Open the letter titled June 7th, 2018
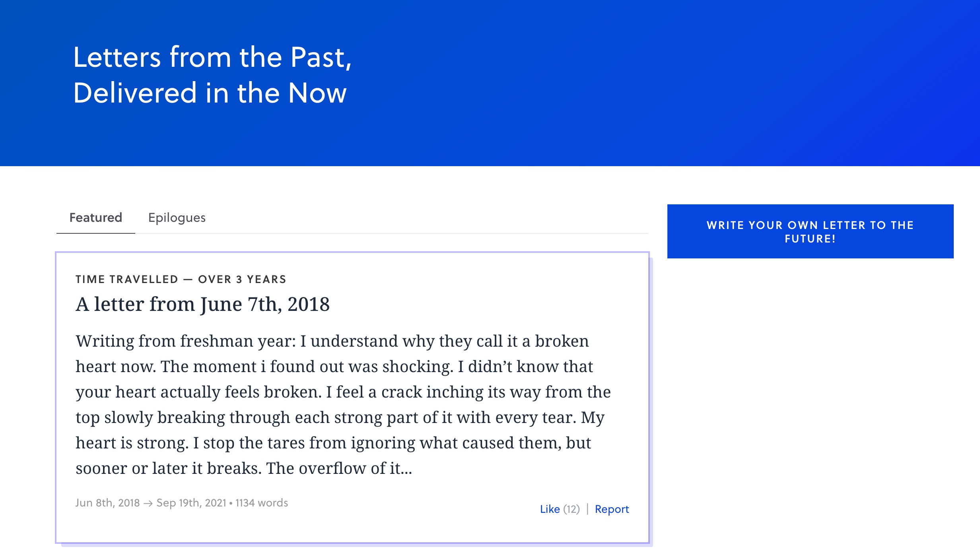Image resolution: width=980 pixels, height=551 pixels. pyautogui.click(x=202, y=304)
